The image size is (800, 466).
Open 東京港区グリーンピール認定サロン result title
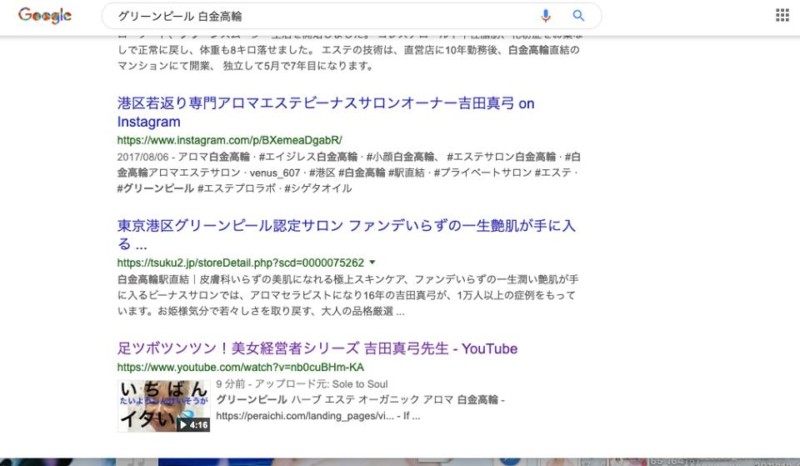pyautogui.click(x=346, y=235)
